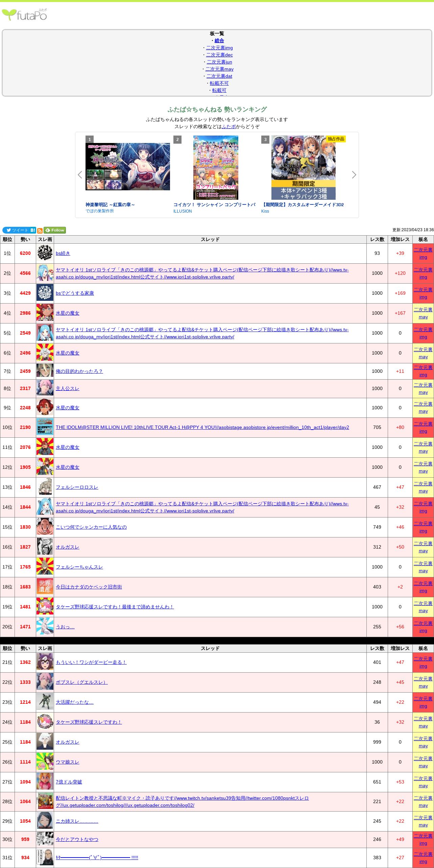
Task: Open 二次元裏dat board link
Action: tap(219, 76)
